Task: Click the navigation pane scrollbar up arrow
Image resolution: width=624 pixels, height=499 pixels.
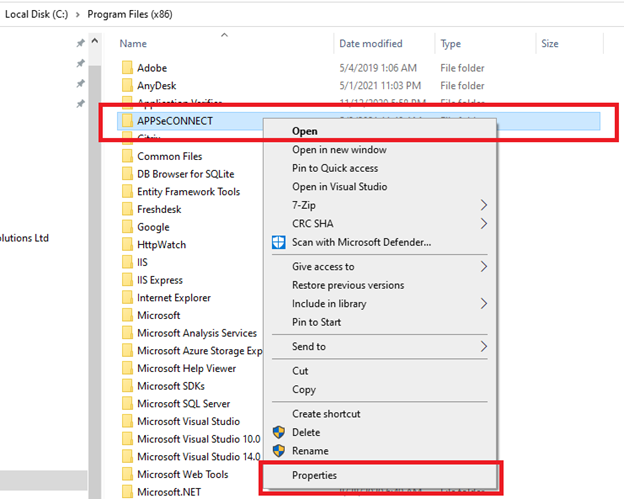Action: pos(96,43)
